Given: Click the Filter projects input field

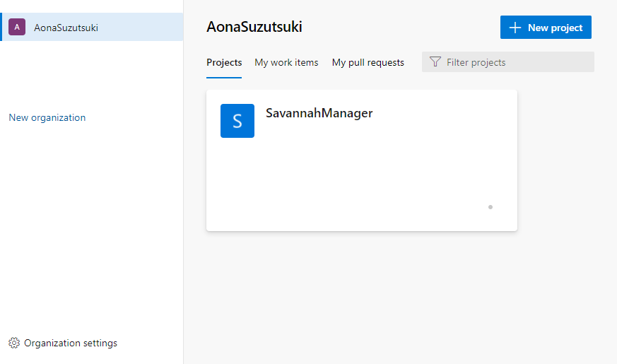Looking at the screenshot, I should tap(508, 62).
